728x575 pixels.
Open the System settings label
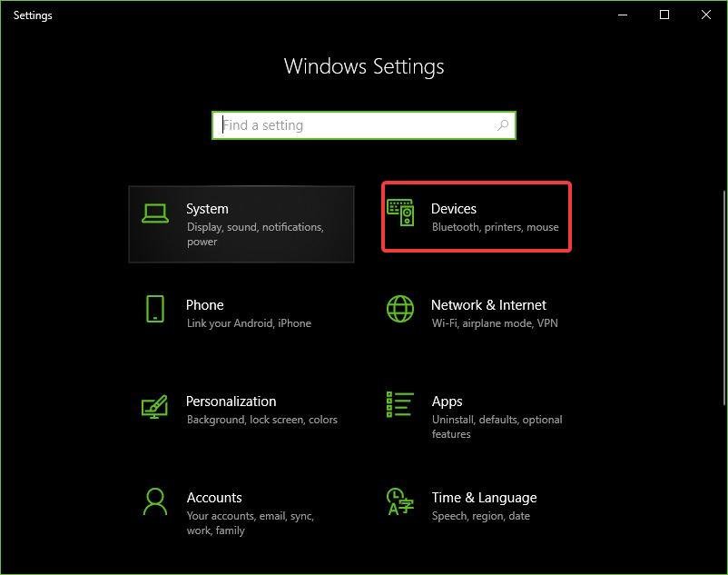point(207,209)
